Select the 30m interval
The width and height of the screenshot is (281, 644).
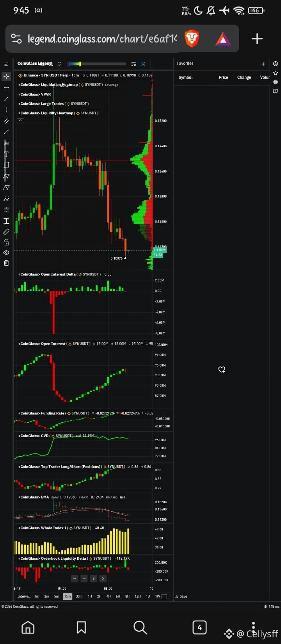[x=79, y=596]
